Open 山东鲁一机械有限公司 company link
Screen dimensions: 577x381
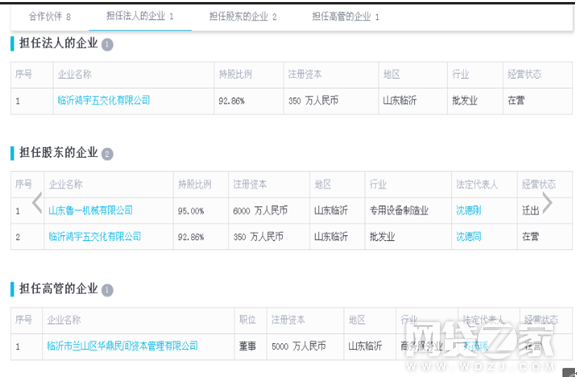(x=91, y=210)
